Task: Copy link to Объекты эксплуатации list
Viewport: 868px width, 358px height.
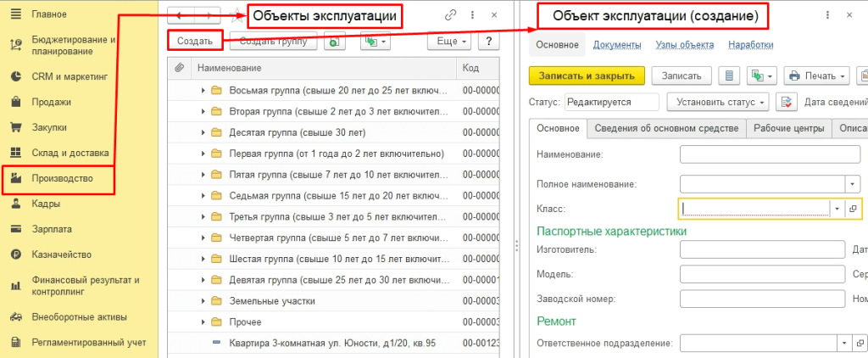Action: coord(450,15)
